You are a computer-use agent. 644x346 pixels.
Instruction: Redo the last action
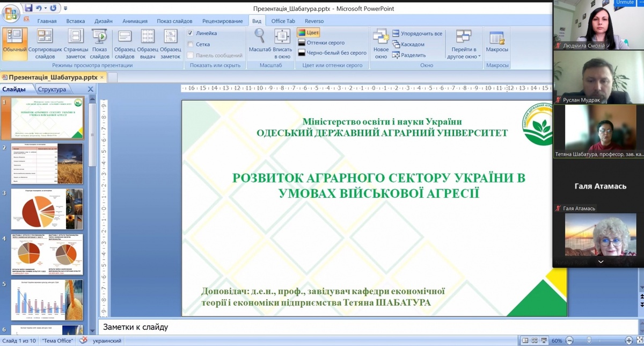pyautogui.click(x=54, y=9)
